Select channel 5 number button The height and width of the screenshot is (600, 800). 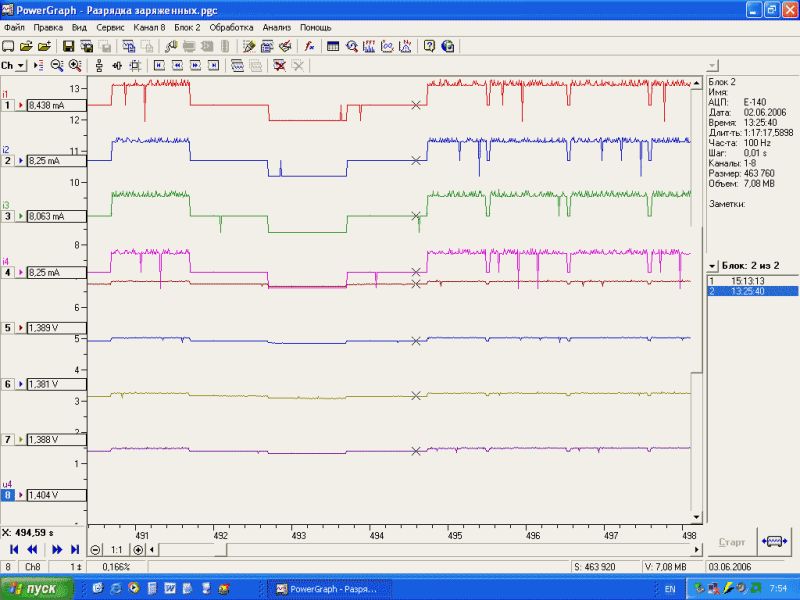tap(8, 328)
